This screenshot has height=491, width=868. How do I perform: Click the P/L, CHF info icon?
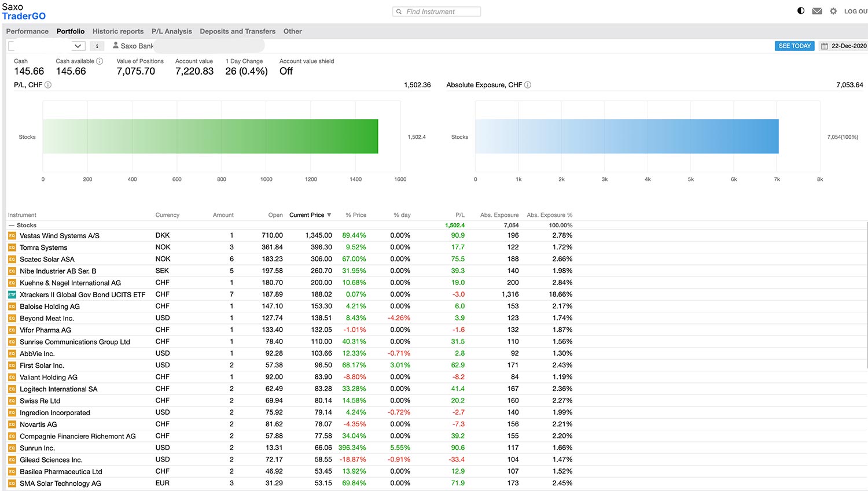pyautogui.click(x=48, y=85)
